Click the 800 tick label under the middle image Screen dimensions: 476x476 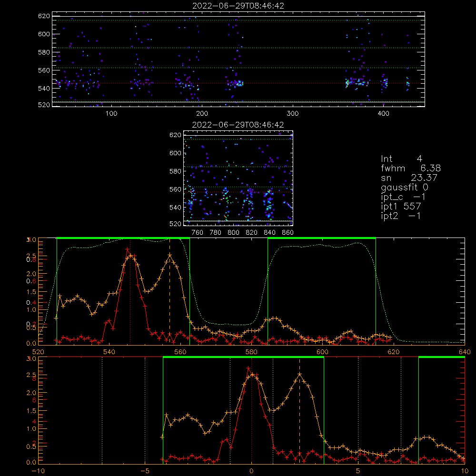(x=233, y=233)
